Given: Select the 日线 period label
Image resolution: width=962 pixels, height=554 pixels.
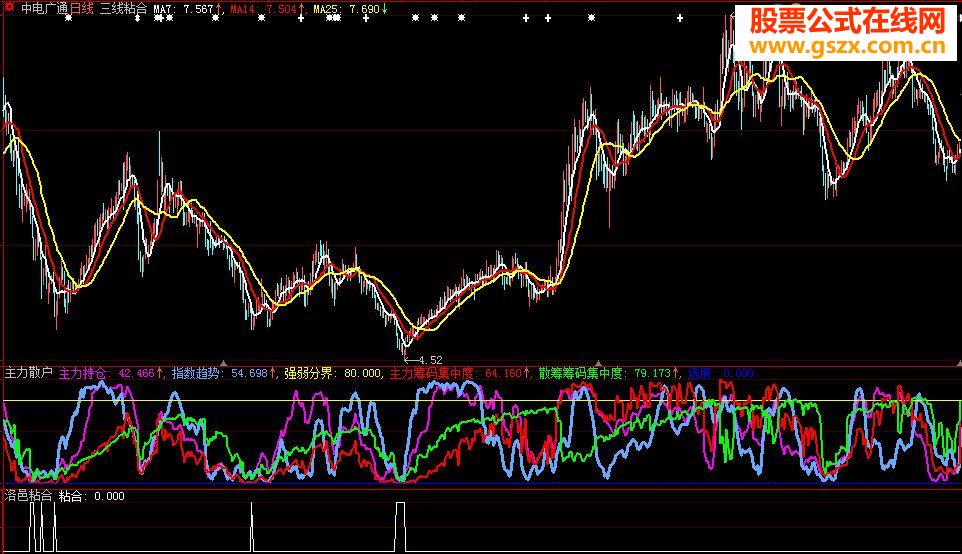Looking at the screenshot, I should tap(80, 8).
